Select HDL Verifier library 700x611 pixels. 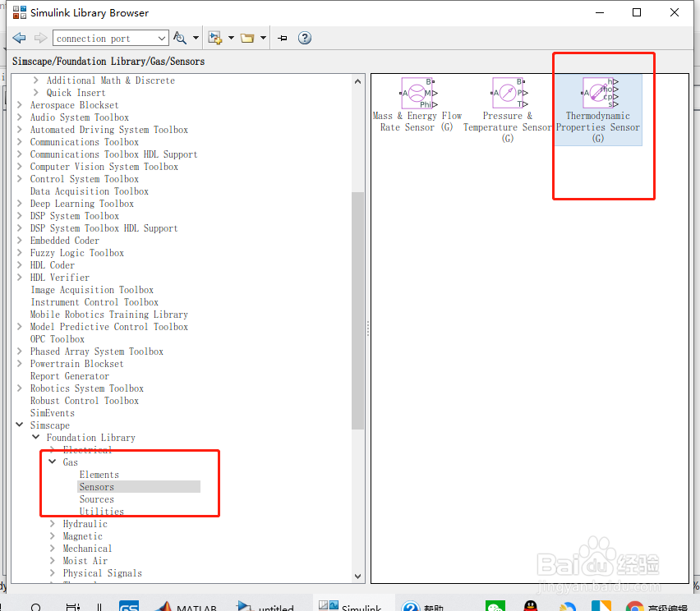coord(60,278)
